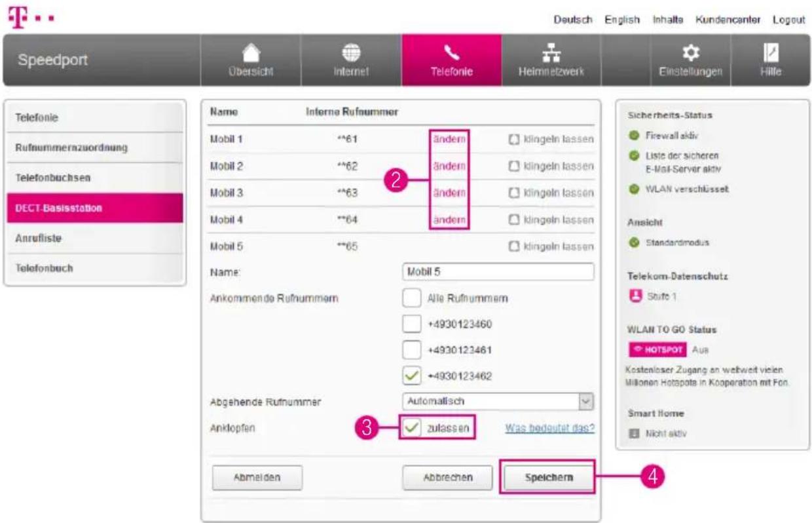Open Rufnummernzuordnung in the sidebar
The height and width of the screenshot is (523, 812).
click(94, 147)
